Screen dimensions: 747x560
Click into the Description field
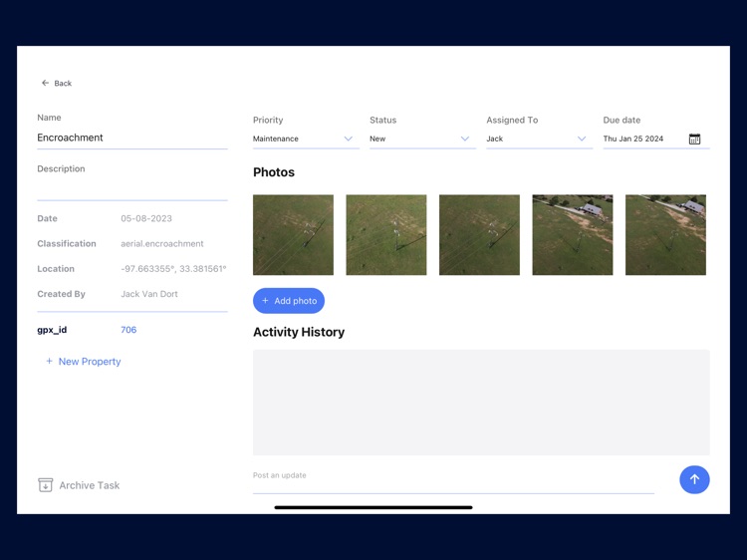(x=132, y=189)
